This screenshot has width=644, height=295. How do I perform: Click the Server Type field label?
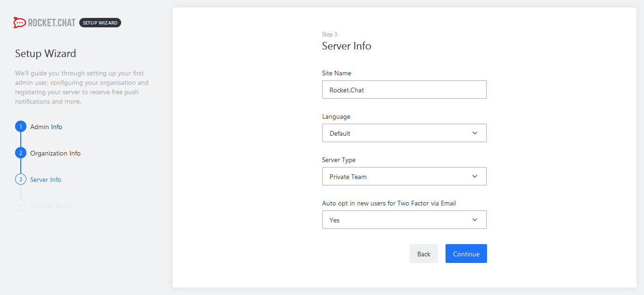pos(339,160)
